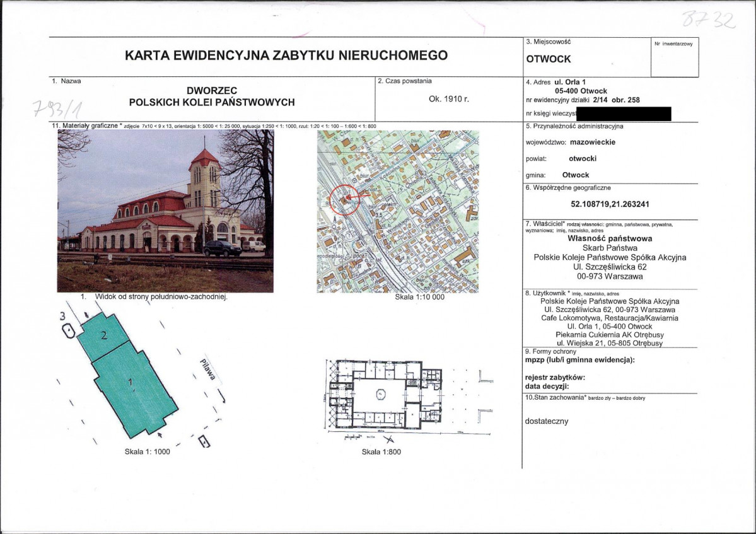
Task: Click the north arrow below the floor plan
Action: click(388, 439)
